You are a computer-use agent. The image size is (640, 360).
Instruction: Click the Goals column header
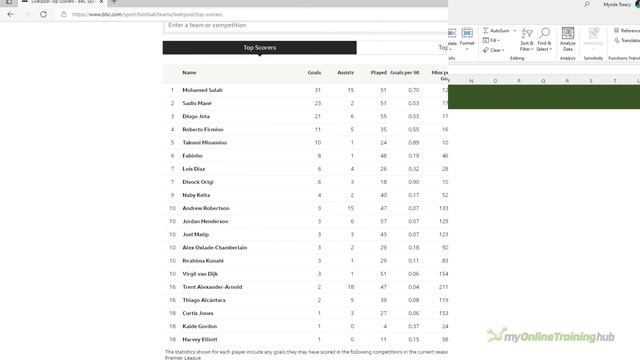pos(314,73)
